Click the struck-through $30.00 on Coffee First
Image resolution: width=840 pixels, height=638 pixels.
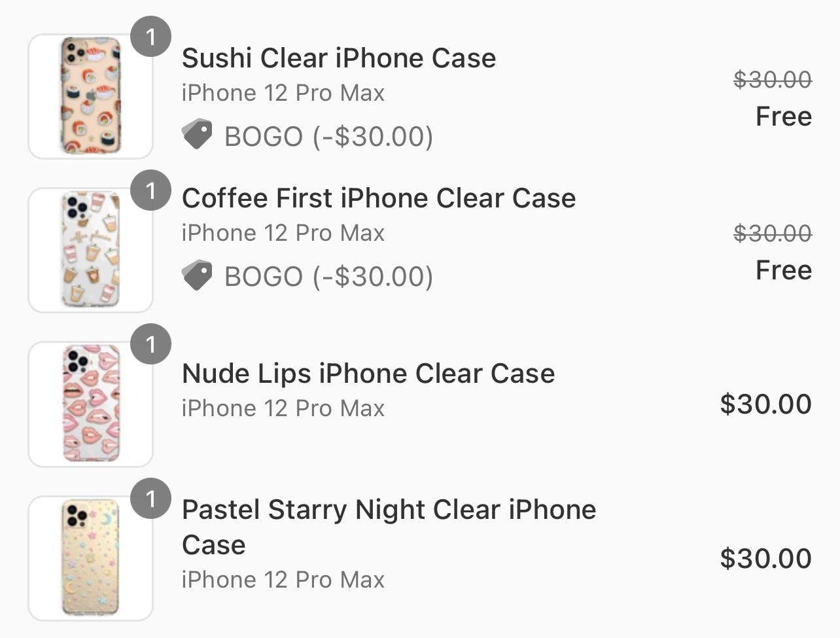tap(773, 233)
